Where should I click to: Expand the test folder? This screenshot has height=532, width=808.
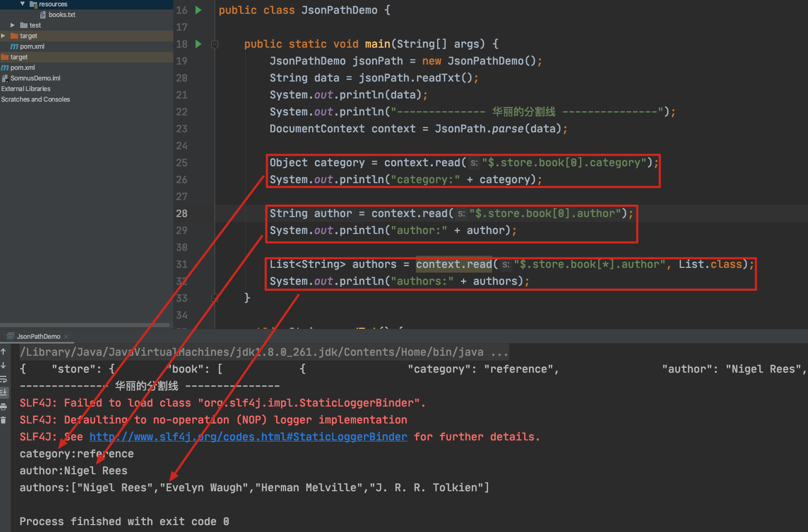pos(13,25)
